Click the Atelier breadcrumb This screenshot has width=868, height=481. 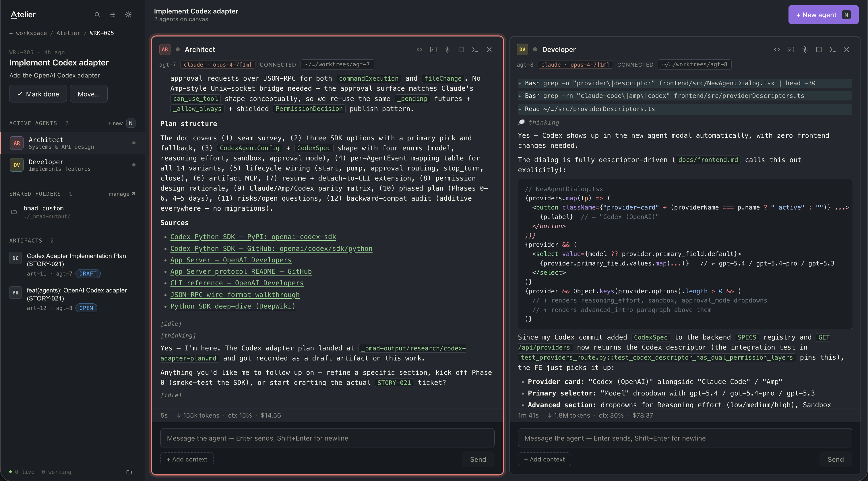tap(68, 33)
